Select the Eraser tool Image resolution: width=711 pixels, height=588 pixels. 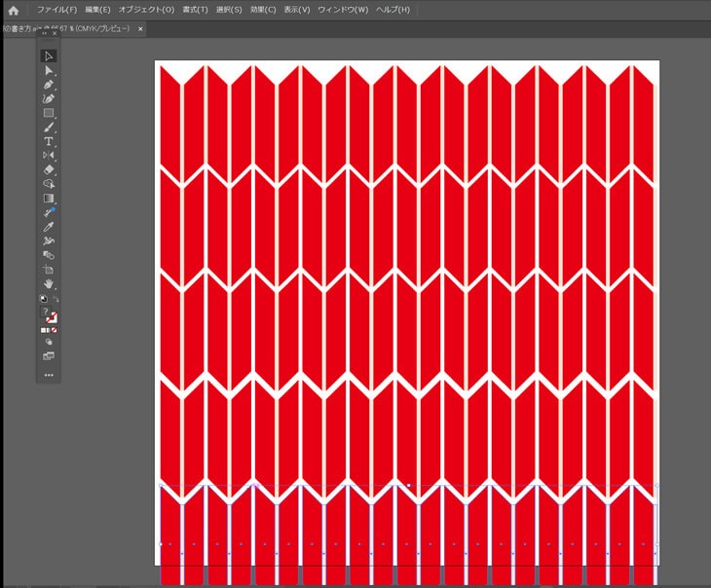pos(48,169)
